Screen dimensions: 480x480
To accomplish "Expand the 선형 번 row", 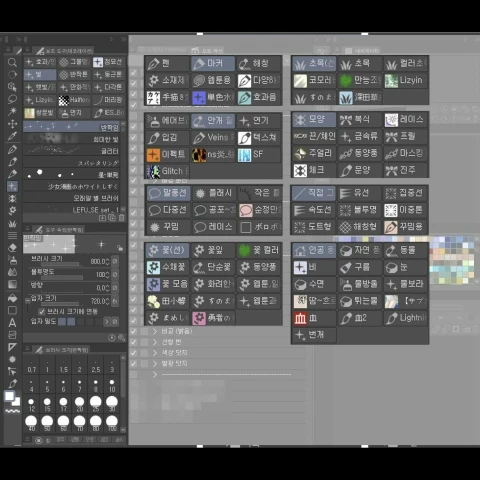I will pos(155,342).
